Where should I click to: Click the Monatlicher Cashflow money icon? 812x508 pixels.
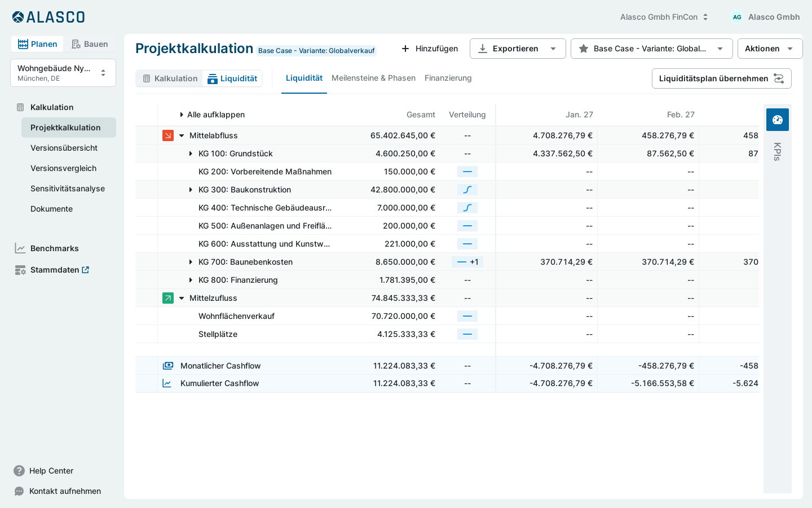pyautogui.click(x=168, y=366)
